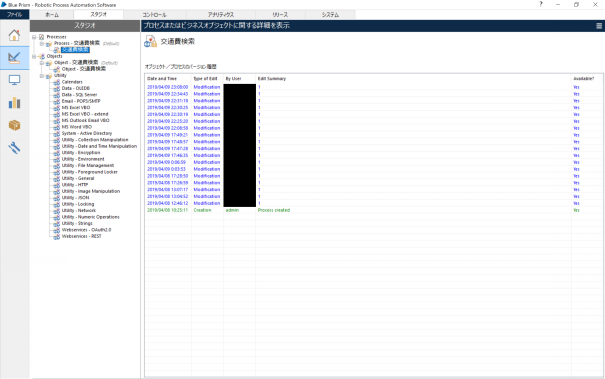Select Utility - Numeric Operations item
605x379 pixels.
91,217
